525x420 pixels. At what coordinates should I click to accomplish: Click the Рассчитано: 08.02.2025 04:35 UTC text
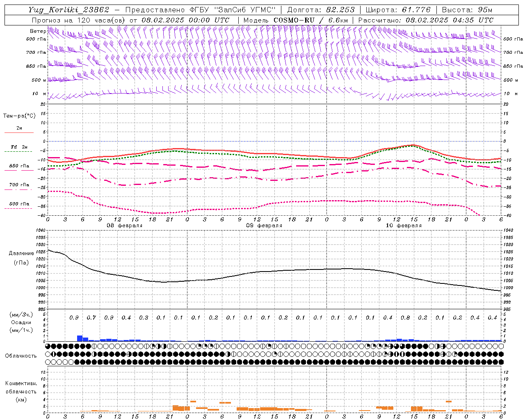click(426, 20)
